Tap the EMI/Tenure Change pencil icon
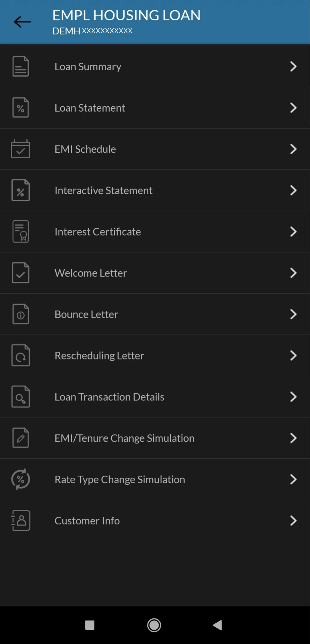The height and width of the screenshot is (644, 310). tap(21, 438)
